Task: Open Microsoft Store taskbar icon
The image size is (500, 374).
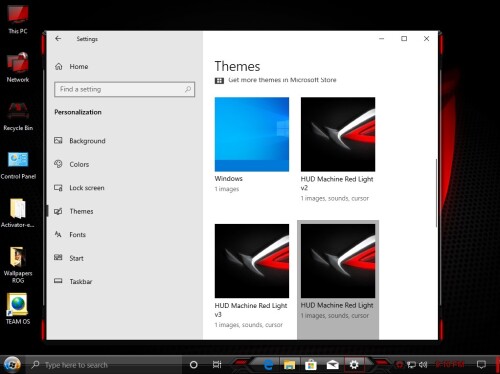Action: pyautogui.click(x=311, y=365)
